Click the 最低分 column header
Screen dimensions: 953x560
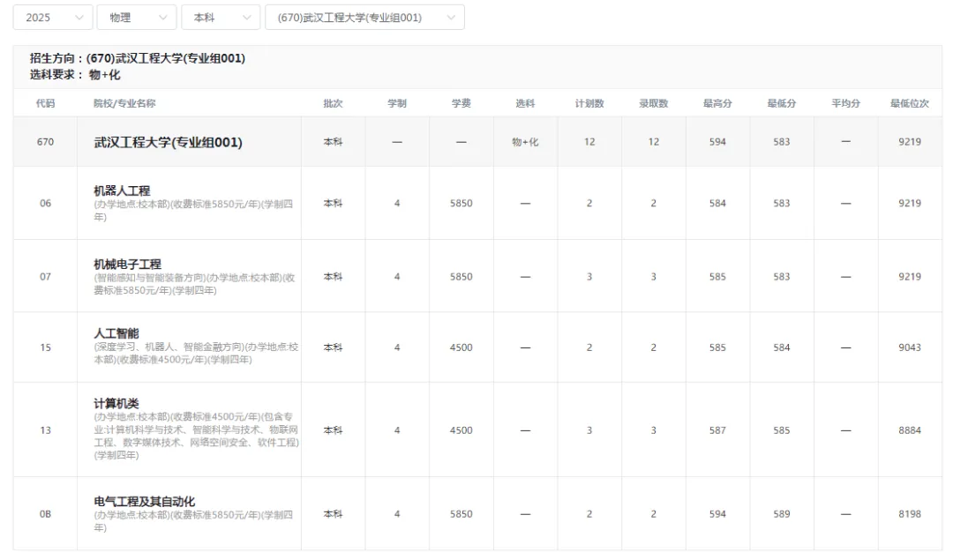coord(782,103)
